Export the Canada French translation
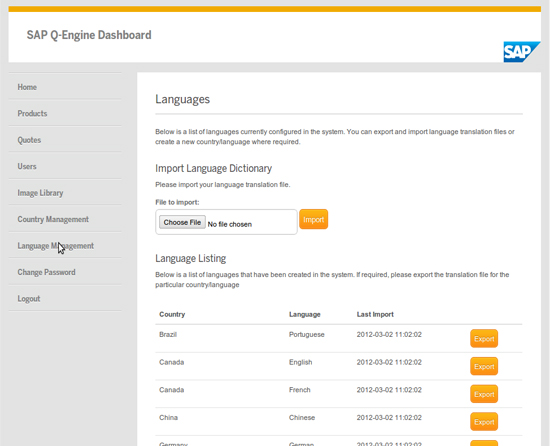The width and height of the screenshot is (550, 446). 484,394
